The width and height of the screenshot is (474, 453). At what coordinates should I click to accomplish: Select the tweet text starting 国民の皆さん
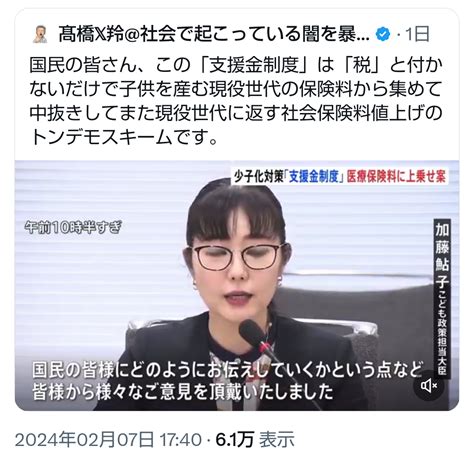point(236,101)
